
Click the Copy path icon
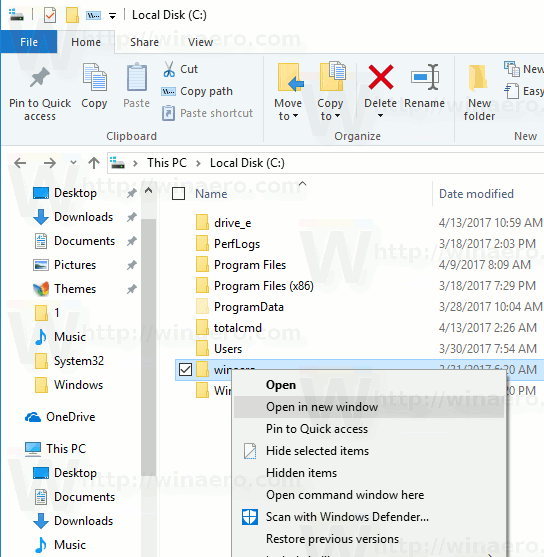(x=168, y=92)
